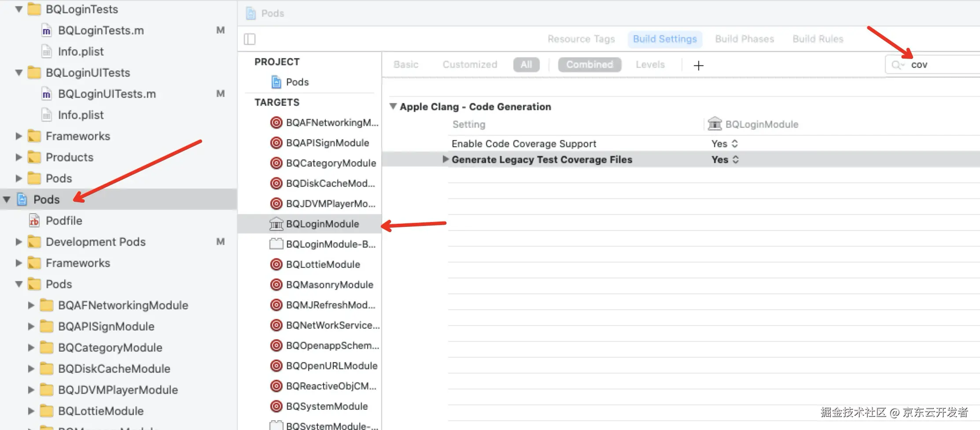Expand Generate Legacy Test Coverage Files row
The height and width of the screenshot is (430, 980).
click(x=446, y=159)
